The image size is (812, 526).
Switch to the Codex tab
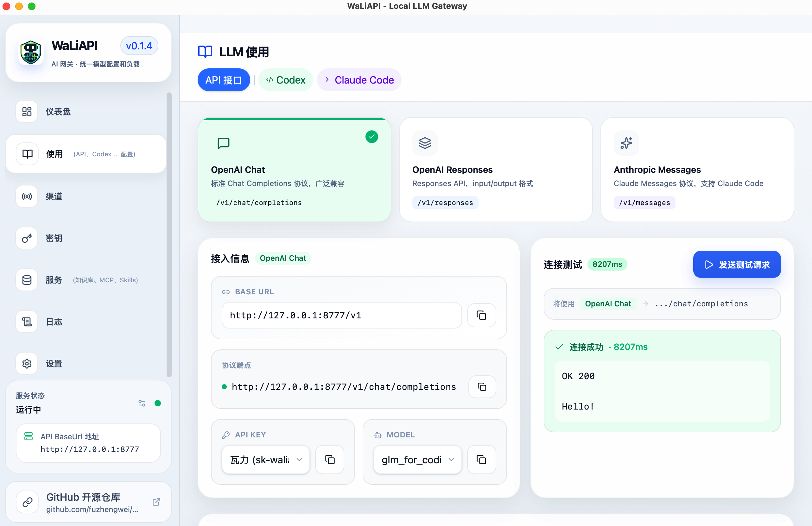[286, 80]
